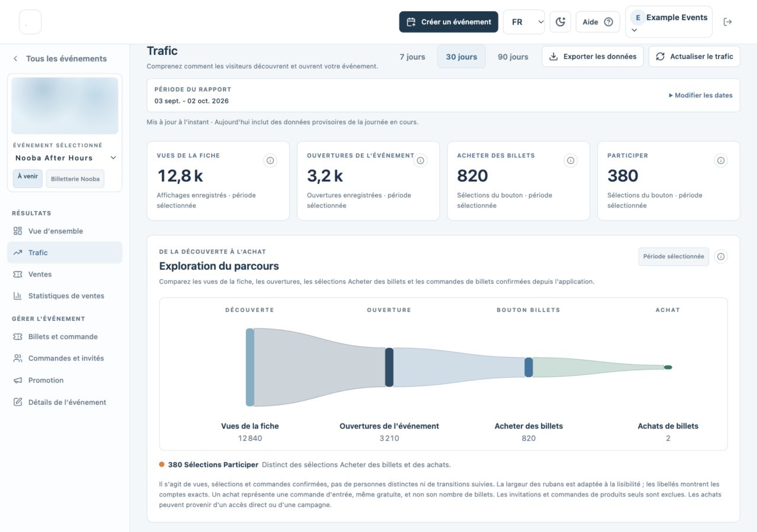
Task: Click the report period dates text
Action: point(192,101)
